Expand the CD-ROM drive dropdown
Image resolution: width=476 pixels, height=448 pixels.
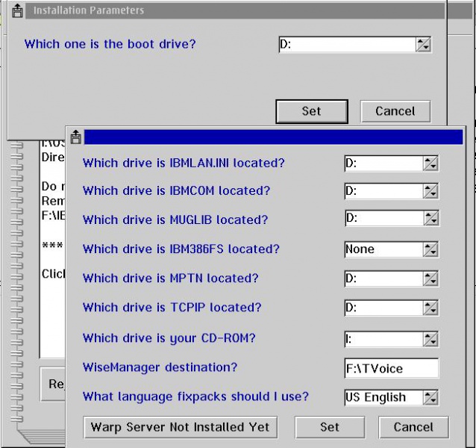coord(430,339)
